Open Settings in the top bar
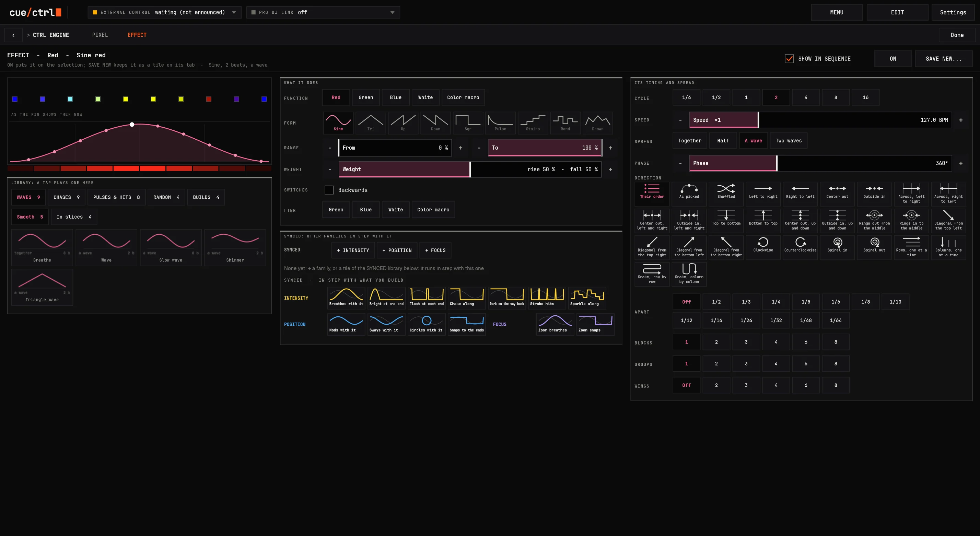 (953, 12)
